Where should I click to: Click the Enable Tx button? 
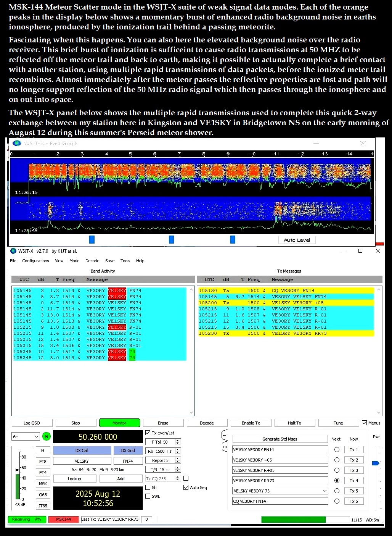251,423
